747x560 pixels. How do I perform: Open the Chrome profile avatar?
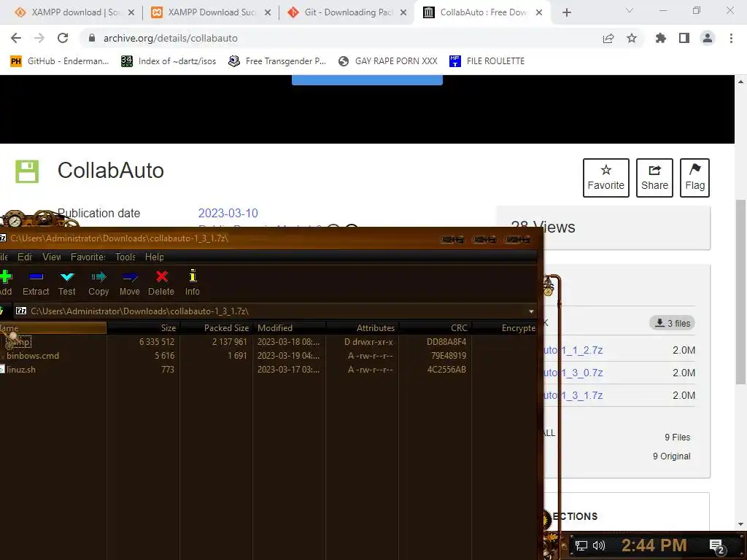[x=708, y=38]
